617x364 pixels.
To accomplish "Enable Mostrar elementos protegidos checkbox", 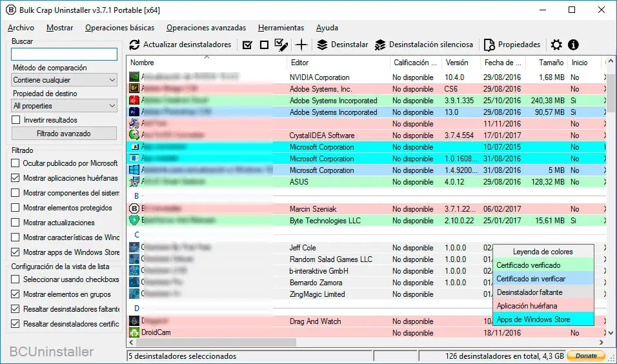I will [15, 207].
